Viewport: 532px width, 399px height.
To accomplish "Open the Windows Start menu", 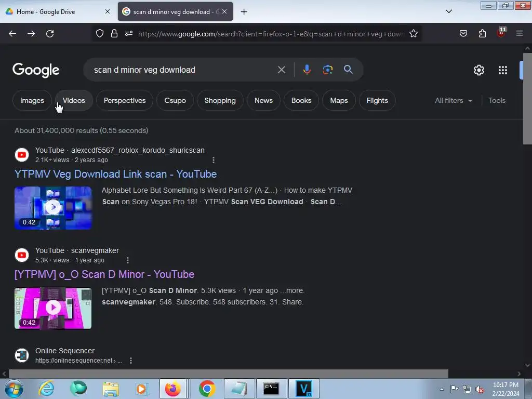I will pos(14,389).
